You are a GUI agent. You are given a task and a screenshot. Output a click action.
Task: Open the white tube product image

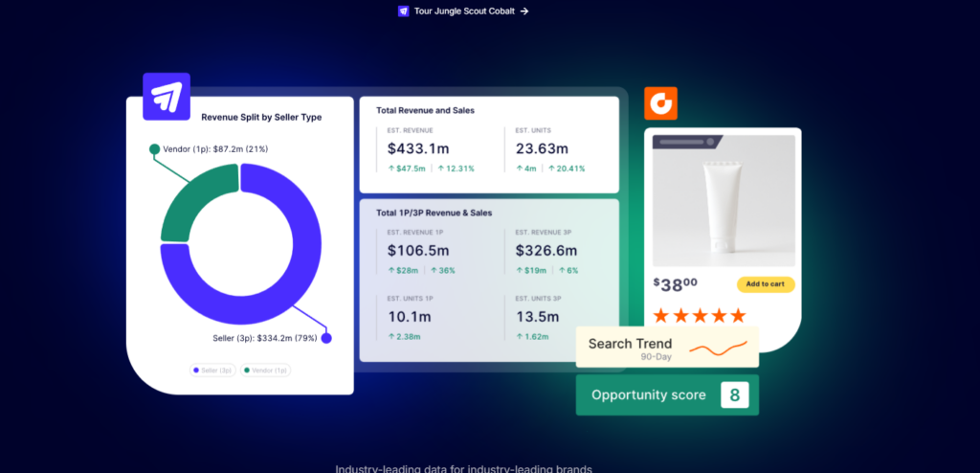[724, 200]
